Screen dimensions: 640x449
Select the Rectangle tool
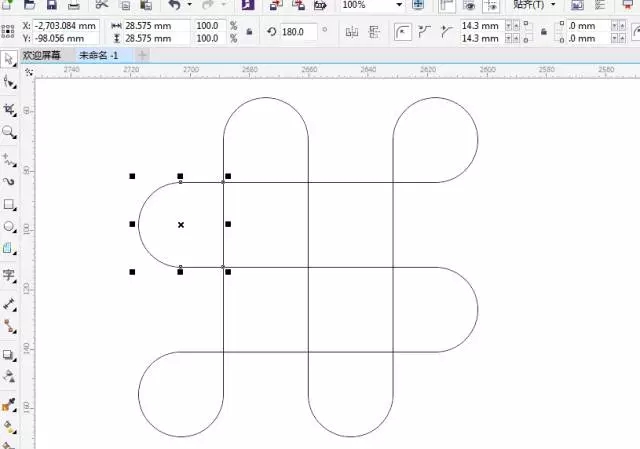9,204
